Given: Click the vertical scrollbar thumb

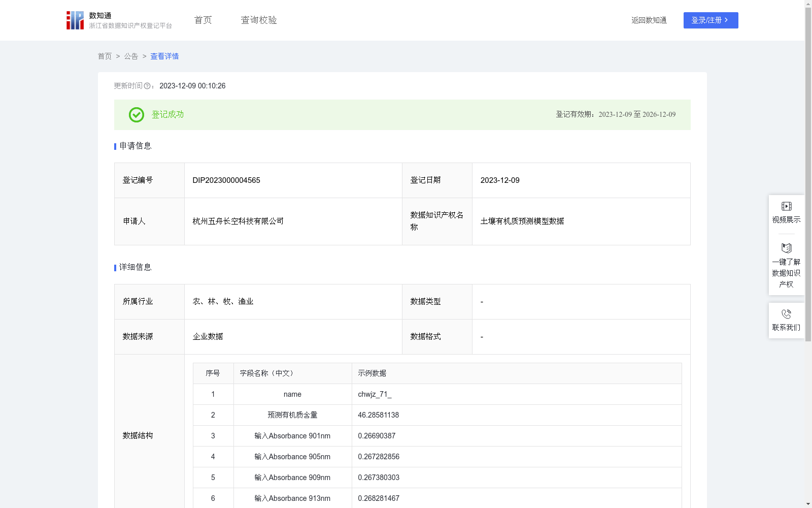Looking at the screenshot, I should (808, 174).
